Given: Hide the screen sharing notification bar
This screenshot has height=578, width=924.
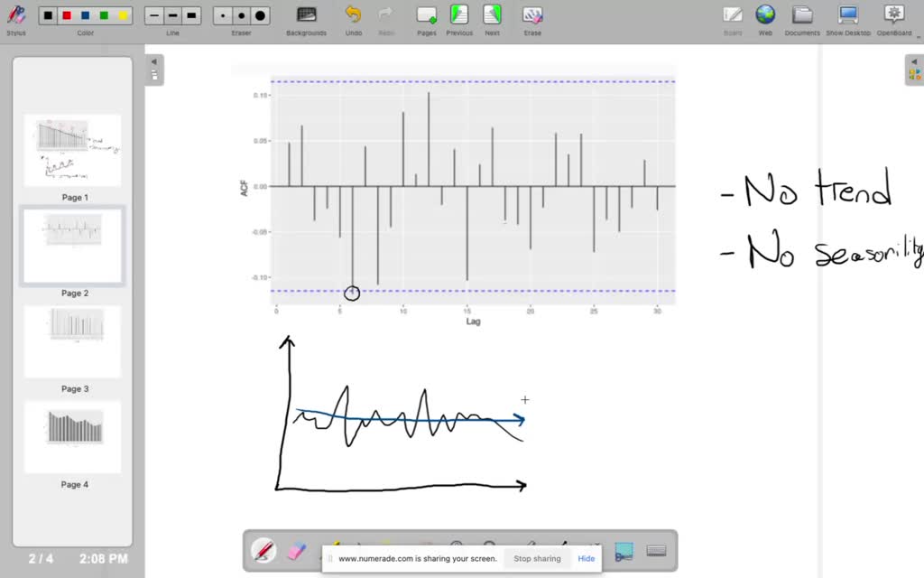Looking at the screenshot, I should point(586,558).
